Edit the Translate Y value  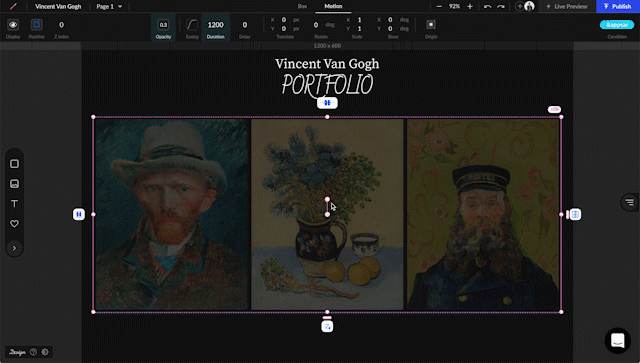(x=284, y=29)
